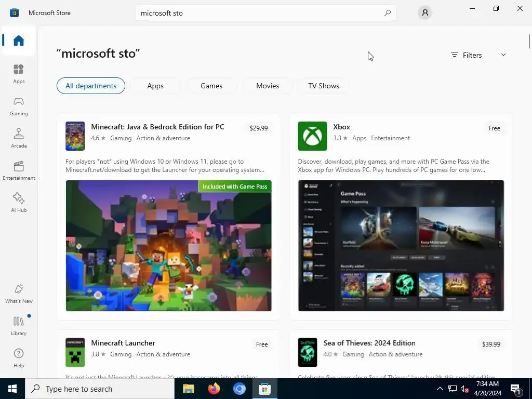532x399 pixels.
Task: Open AI Hub in the sidebar
Action: (x=19, y=203)
